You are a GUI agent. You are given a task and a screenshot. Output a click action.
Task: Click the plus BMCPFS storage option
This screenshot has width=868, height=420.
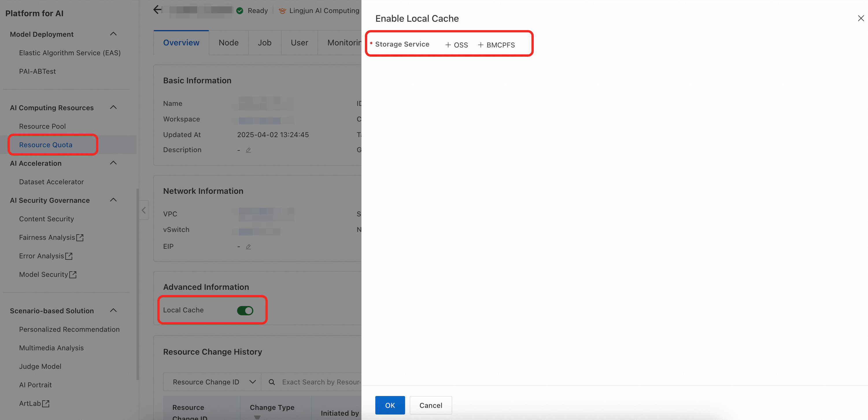pos(496,45)
